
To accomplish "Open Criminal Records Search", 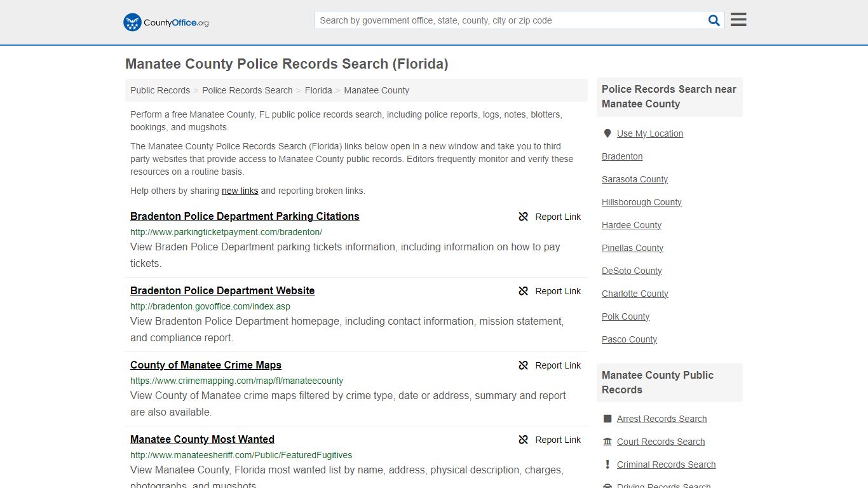I will [666, 464].
